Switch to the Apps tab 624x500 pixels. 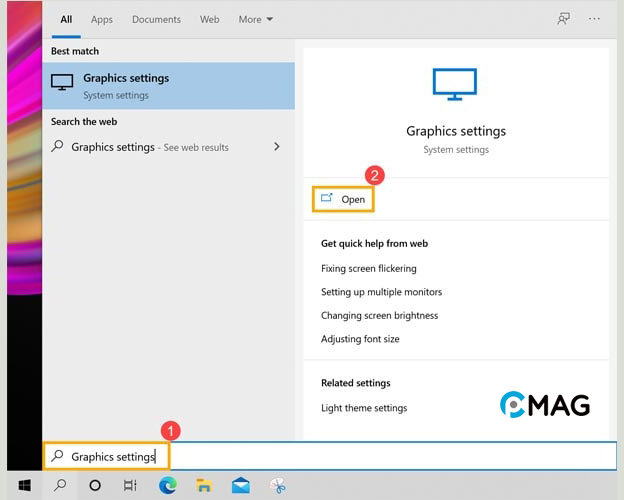click(102, 19)
